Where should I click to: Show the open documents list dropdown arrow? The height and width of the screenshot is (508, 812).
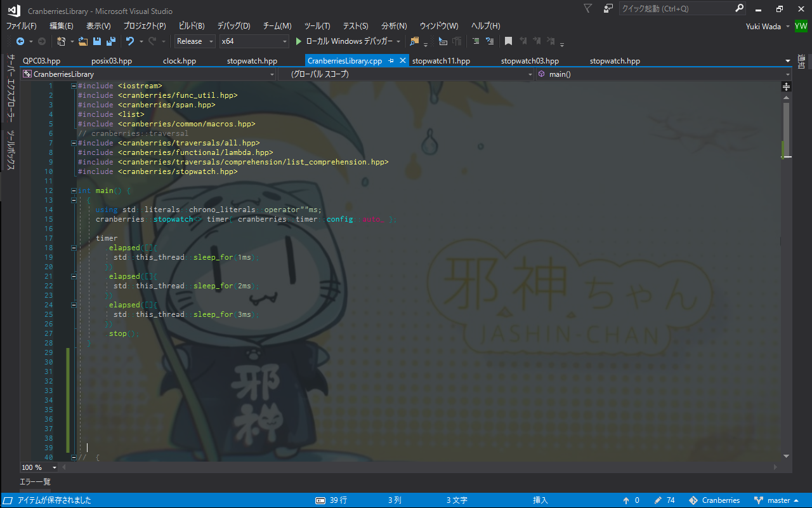(787, 61)
